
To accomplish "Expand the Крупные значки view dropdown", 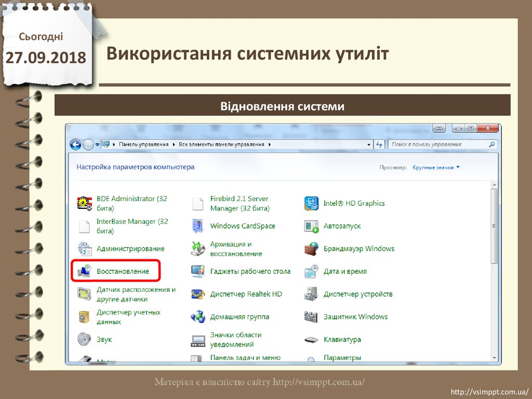I will tap(436, 168).
